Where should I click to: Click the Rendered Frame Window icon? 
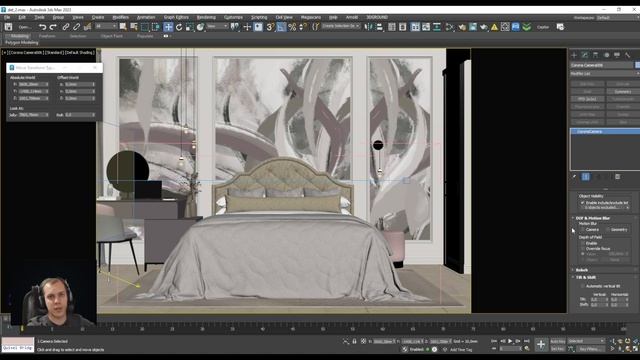point(473,27)
